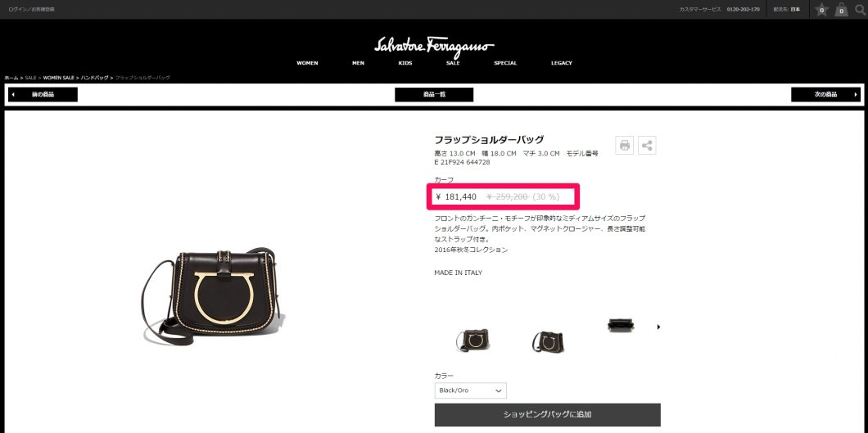
Task: Open the SALE menu
Action: coord(453,63)
